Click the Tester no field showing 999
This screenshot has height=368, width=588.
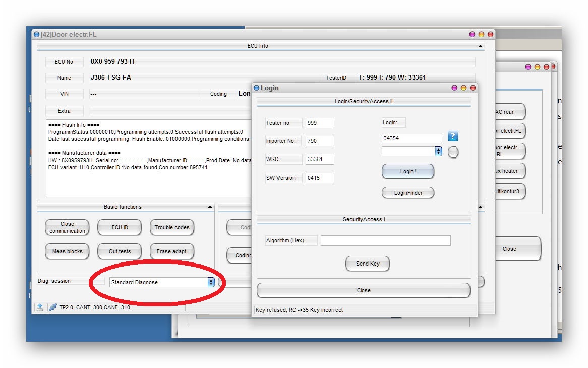320,123
